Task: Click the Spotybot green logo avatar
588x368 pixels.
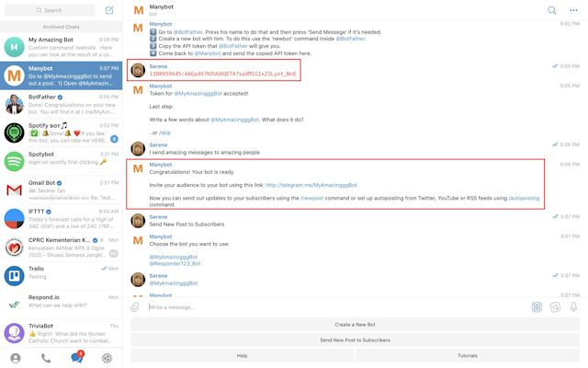Action: [15, 161]
